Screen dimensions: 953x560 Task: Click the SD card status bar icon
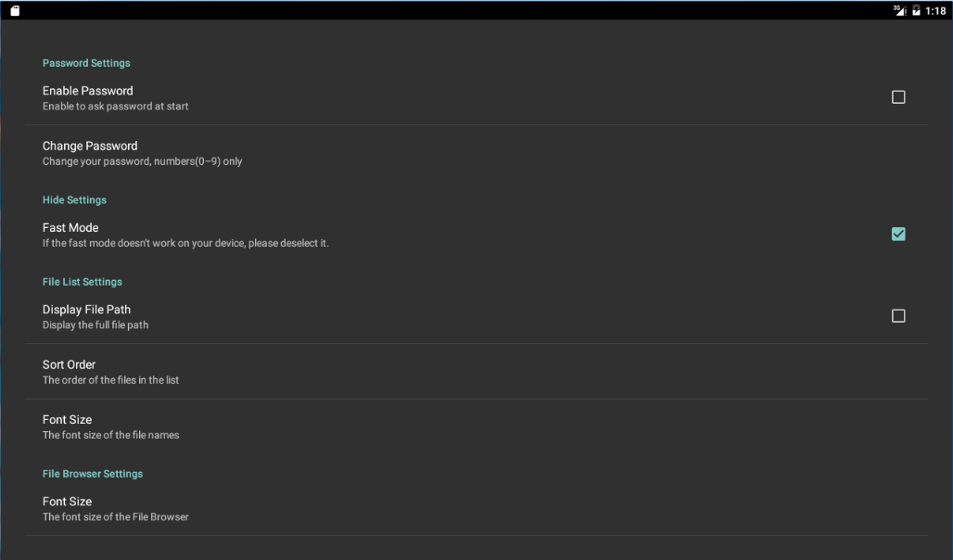[15, 10]
